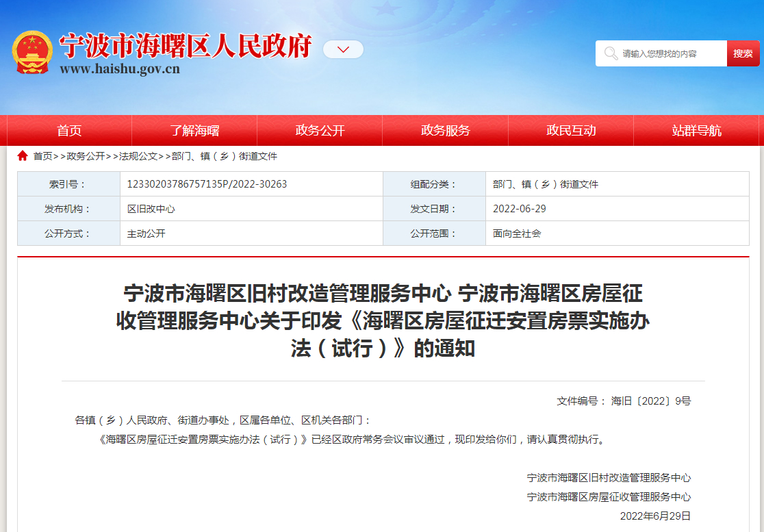Click the 首页 breadcrumb link
Viewport: 764px width, 532px height.
click(x=42, y=156)
